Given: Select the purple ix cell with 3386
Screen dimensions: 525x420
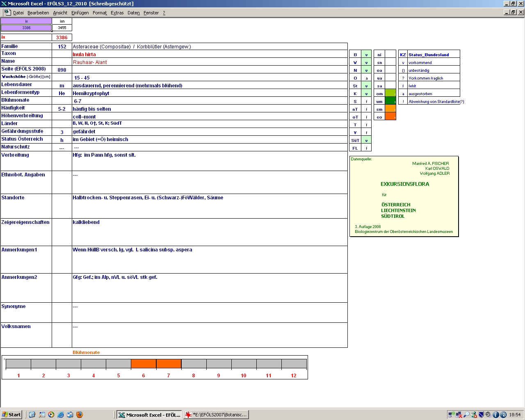Looking at the screenshot, I should click(x=26, y=28).
